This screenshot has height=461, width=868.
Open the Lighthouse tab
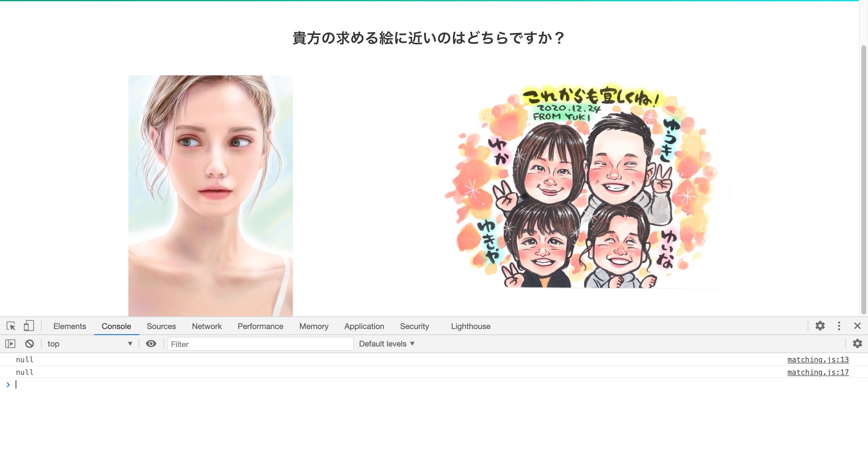coord(470,326)
